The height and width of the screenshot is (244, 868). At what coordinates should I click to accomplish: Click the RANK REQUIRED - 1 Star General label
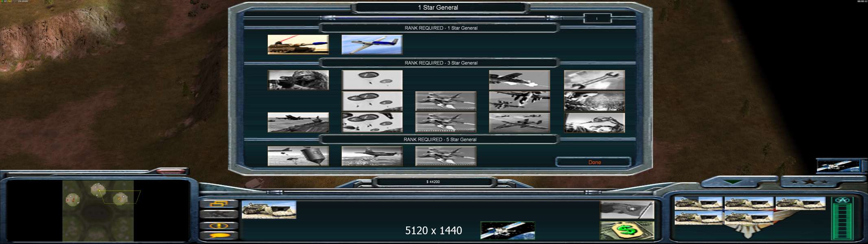pos(441,28)
